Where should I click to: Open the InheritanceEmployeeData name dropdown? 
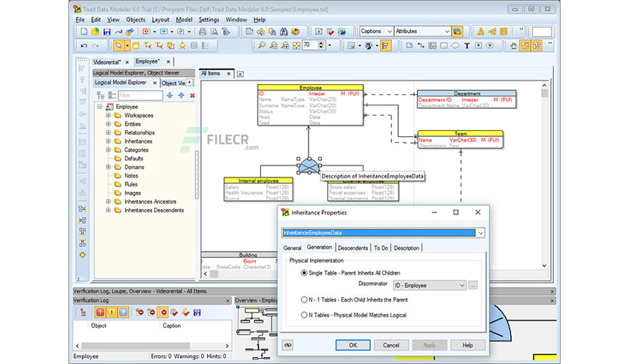pos(480,233)
